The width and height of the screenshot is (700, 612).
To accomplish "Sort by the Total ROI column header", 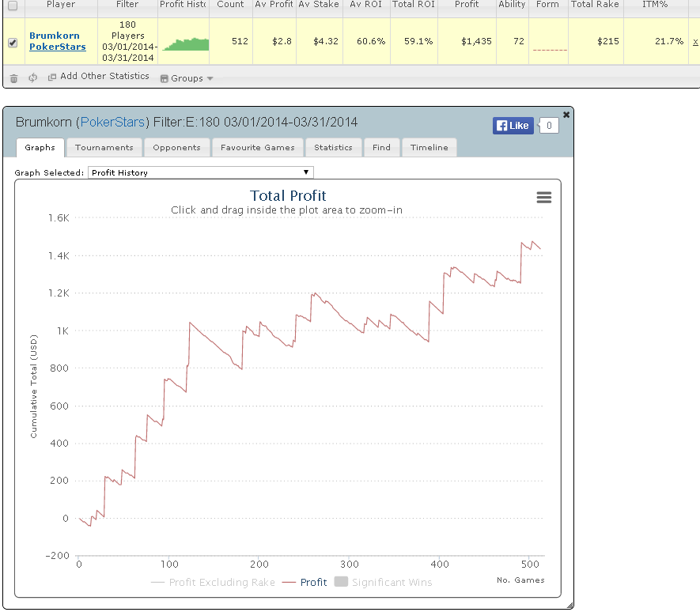I will 414,5.
